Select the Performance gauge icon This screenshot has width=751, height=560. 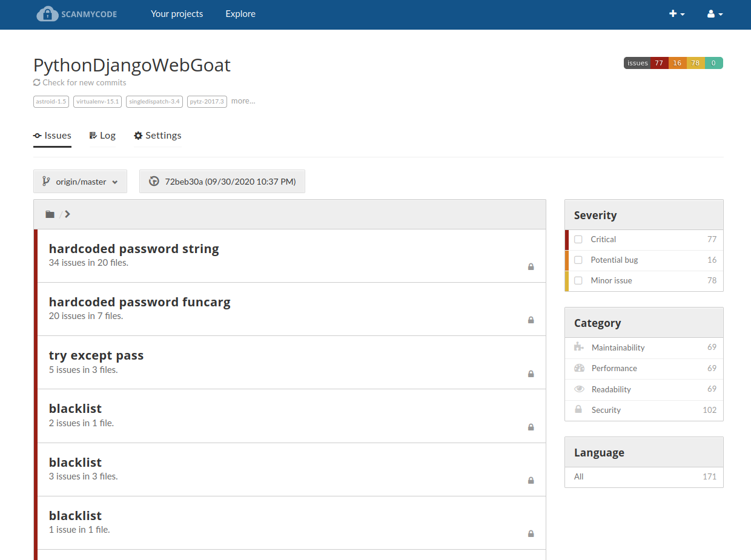click(579, 368)
